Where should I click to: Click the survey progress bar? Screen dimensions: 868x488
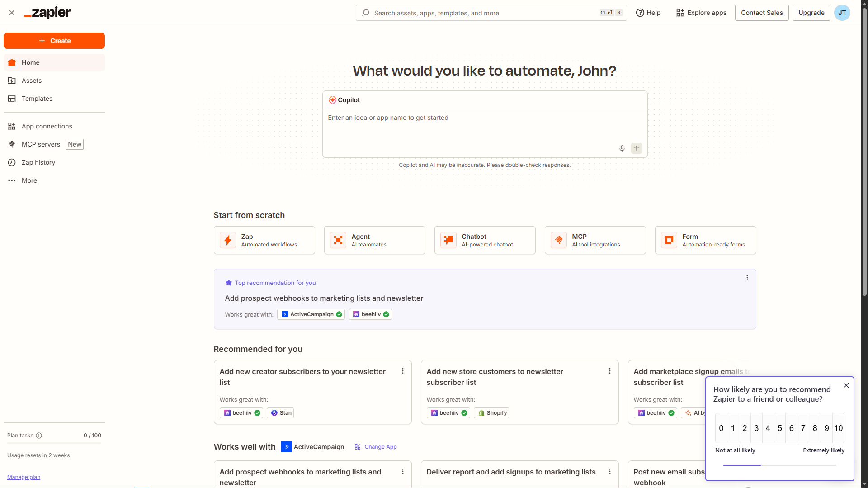[780, 465]
